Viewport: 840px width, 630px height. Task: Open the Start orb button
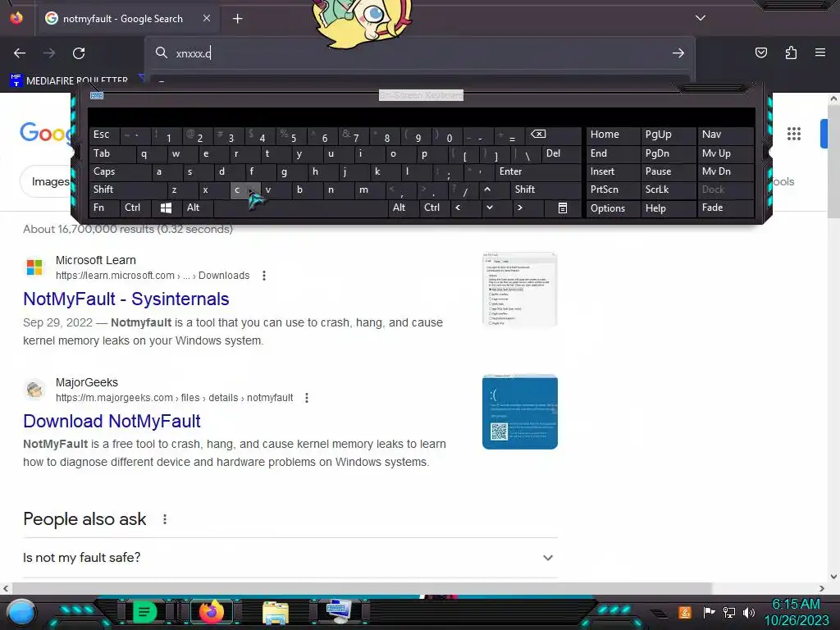21,612
